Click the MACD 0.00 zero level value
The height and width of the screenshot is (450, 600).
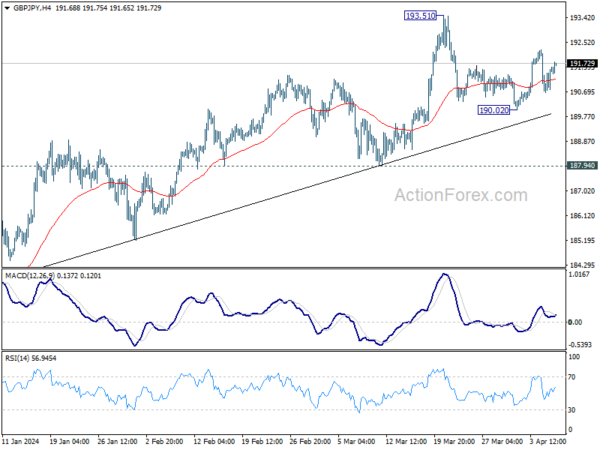click(x=575, y=322)
